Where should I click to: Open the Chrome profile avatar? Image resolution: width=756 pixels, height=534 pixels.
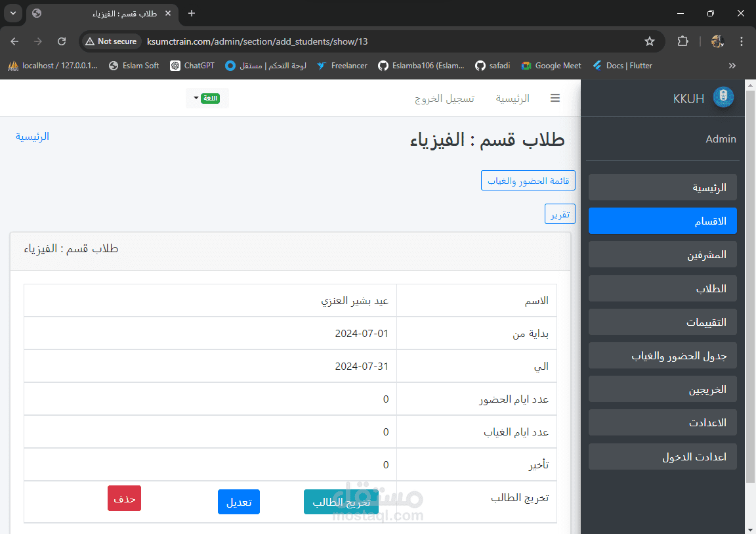point(717,41)
